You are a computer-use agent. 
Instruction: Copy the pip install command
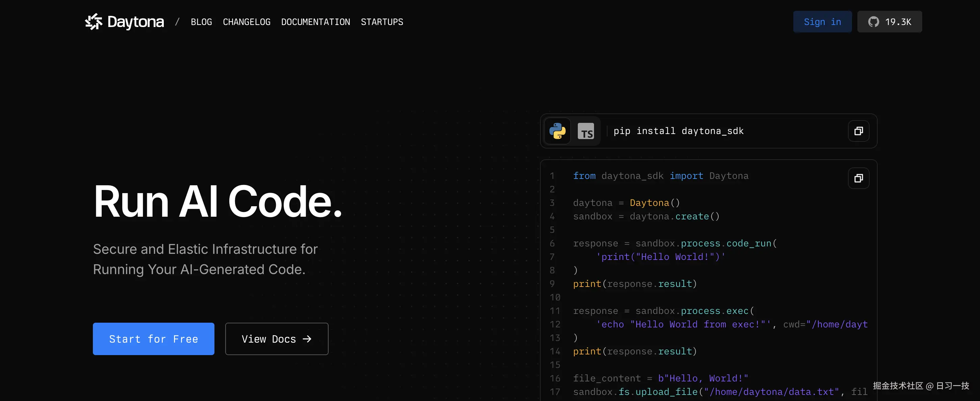859,131
